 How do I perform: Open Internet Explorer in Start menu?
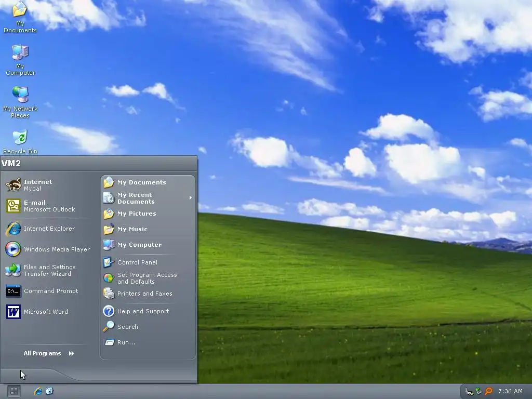pyautogui.click(x=47, y=229)
